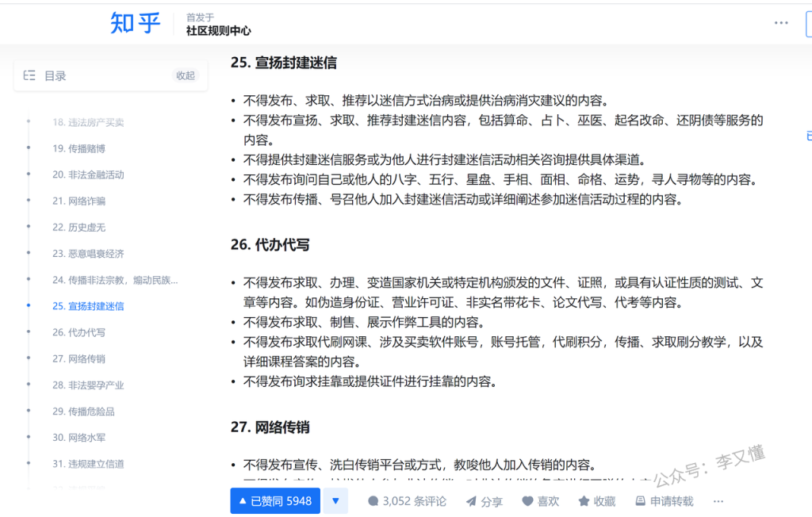The image size is (812, 517).
Task: Click the downvote triangle button
Action: (x=335, y=501)
